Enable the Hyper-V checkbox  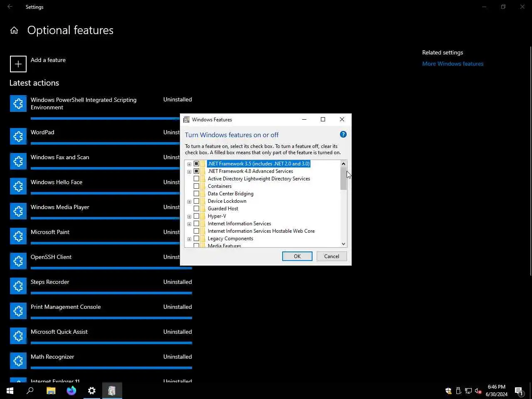pyautogui.click(x=197, y=216)
